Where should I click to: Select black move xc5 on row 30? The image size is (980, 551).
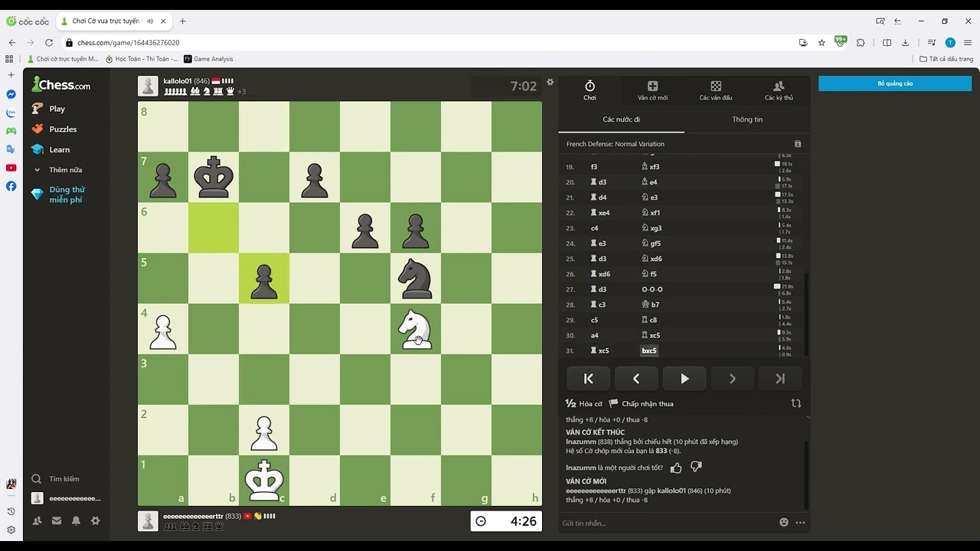pyautogui.click(x=651, y=335)
